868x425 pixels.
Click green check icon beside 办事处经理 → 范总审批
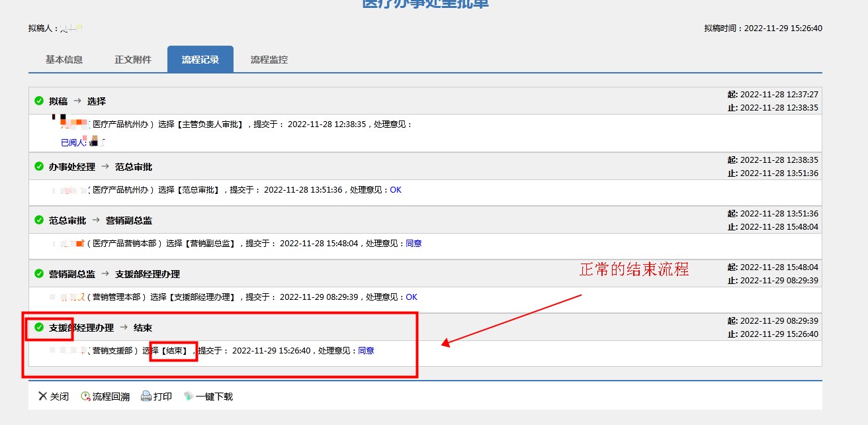click(39, 166)
